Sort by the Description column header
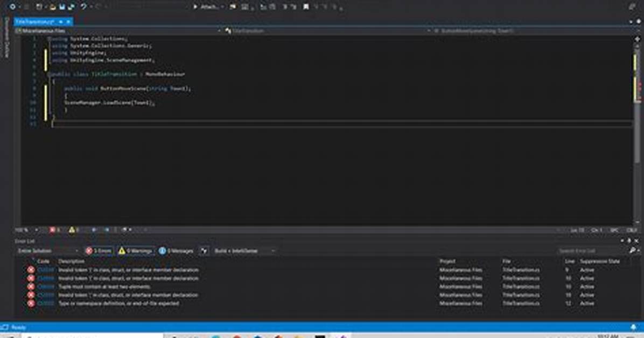 coord(71,261)
